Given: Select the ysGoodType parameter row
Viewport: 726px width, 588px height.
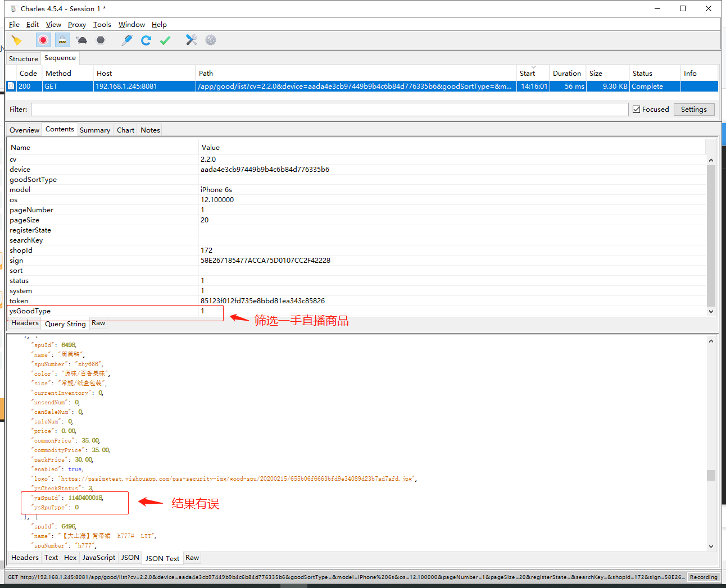Looking at the screenshot, I should (x=356, y=311).
